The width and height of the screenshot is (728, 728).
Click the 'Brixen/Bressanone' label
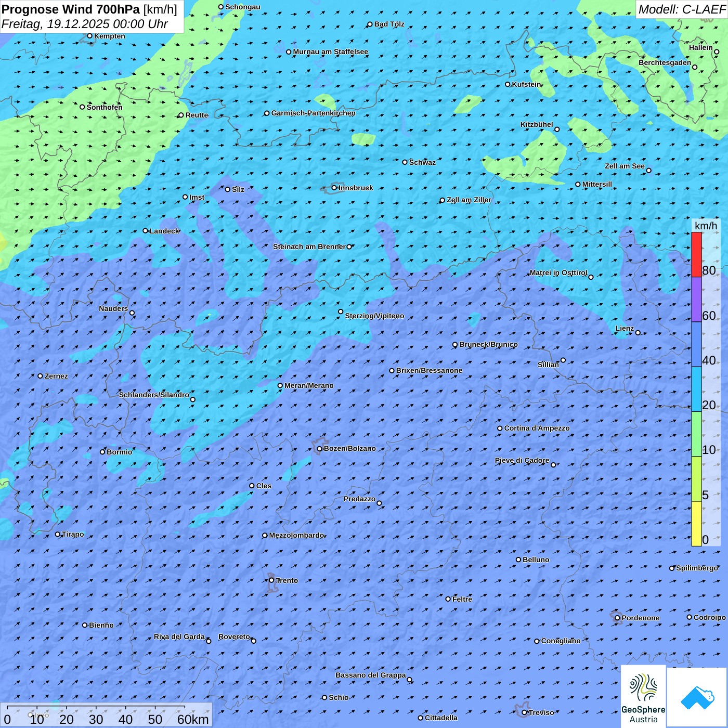[x=429, y=370]
